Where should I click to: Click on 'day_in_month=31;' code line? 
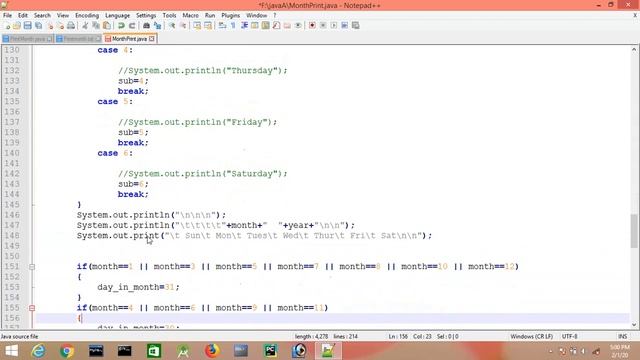(138, 287)
